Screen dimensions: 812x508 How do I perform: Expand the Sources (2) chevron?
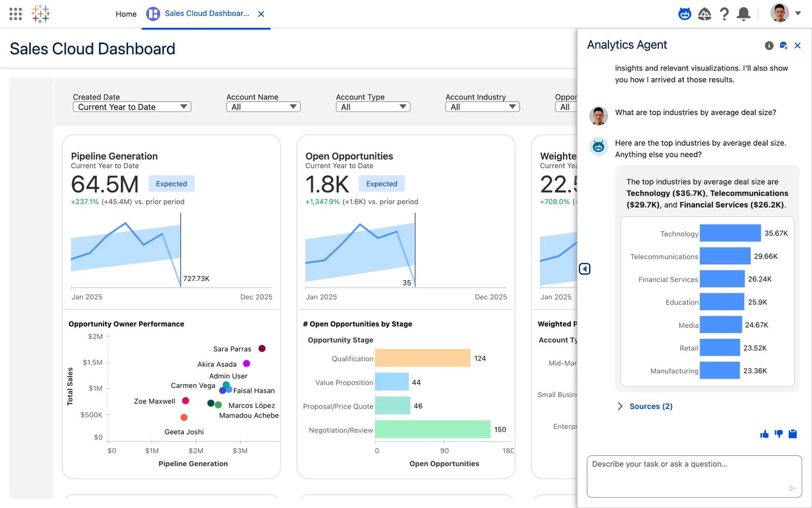[620, 406]
